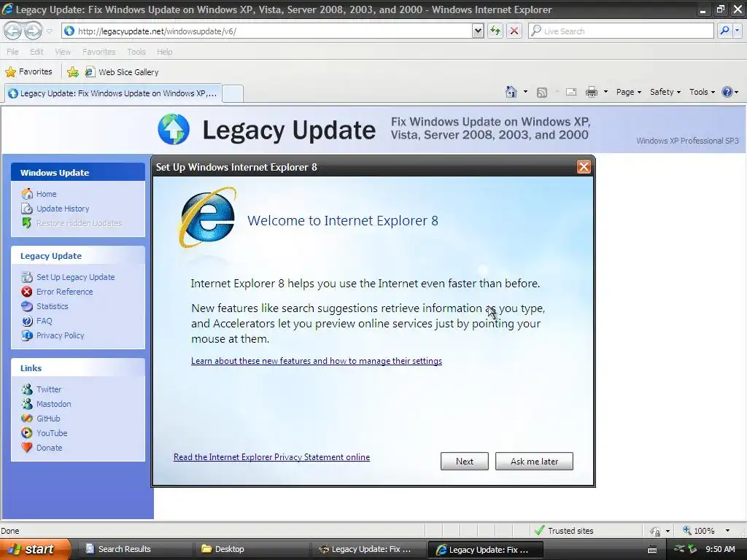
Task: Click the Next button
Action: (465, 461)
